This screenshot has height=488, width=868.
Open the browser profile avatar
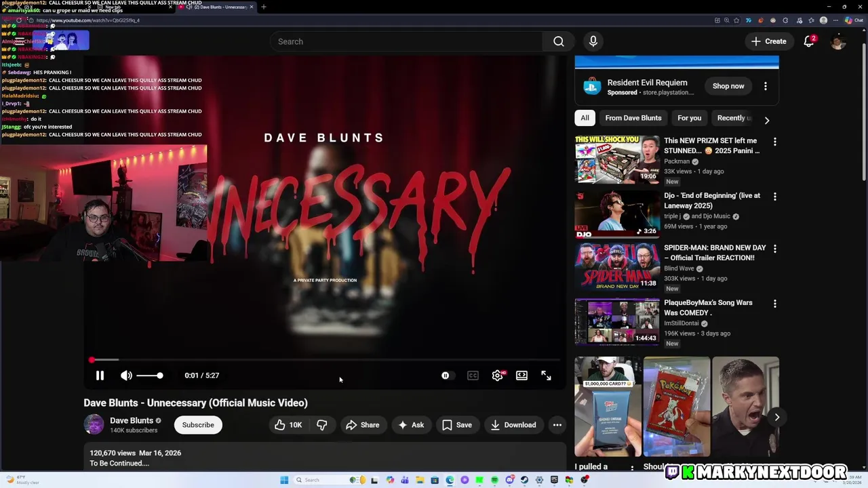pos(823,20)
